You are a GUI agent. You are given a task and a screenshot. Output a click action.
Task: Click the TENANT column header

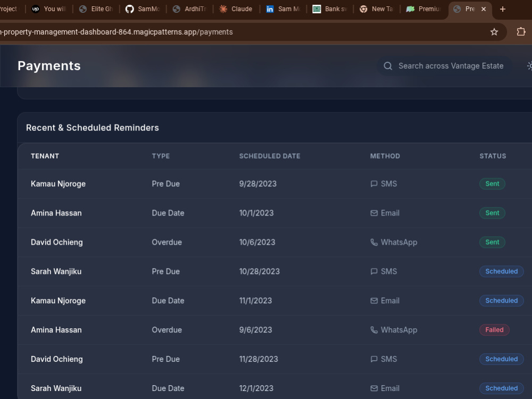click(45, 156)
